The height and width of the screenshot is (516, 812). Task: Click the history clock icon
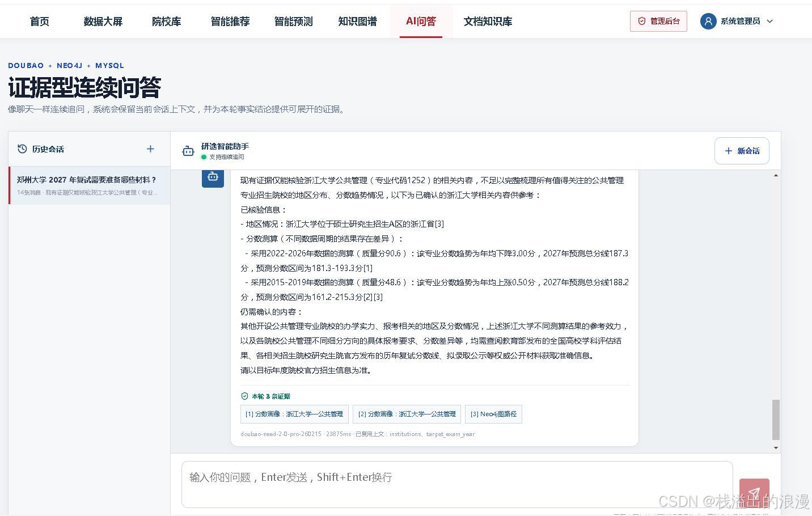click(22, 149)
